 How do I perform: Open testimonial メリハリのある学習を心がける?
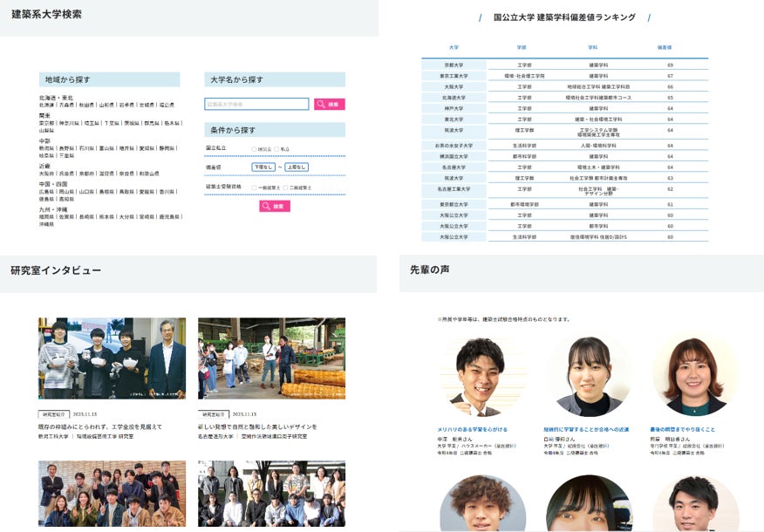[473, 430]
